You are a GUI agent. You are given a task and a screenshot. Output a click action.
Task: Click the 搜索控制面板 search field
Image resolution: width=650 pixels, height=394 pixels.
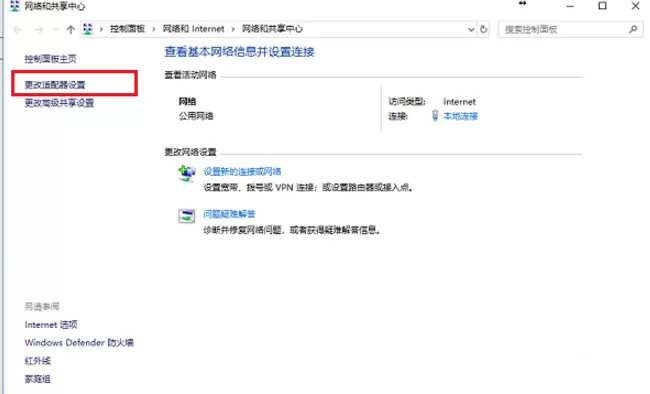tap(571, 29)
